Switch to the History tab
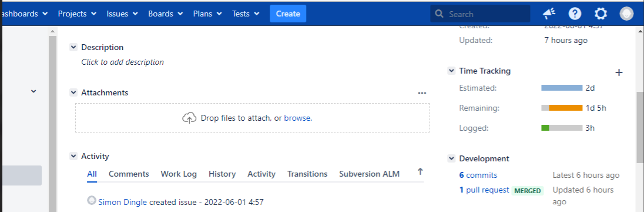Viewport: 644px width, 212px height. click(x=222, y=174)
